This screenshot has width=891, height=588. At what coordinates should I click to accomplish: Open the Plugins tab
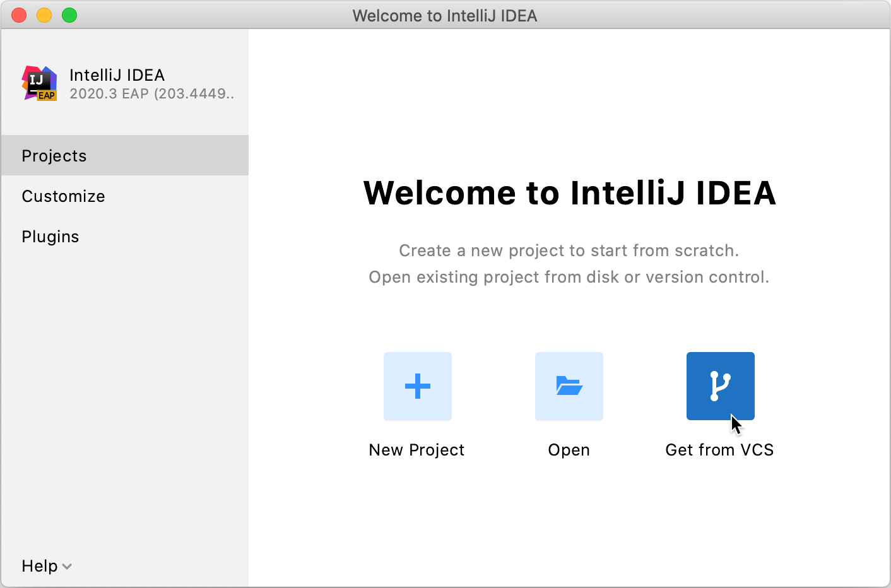pos(125,237)
